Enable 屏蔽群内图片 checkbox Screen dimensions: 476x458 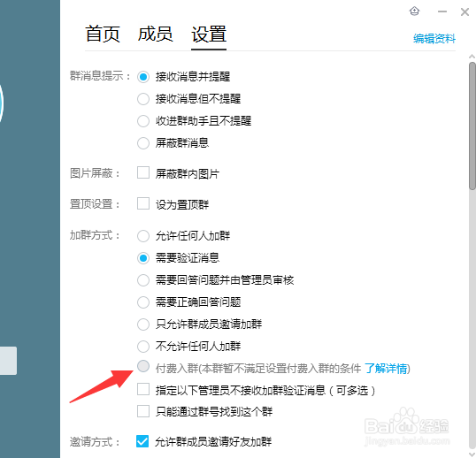[143, 172]
